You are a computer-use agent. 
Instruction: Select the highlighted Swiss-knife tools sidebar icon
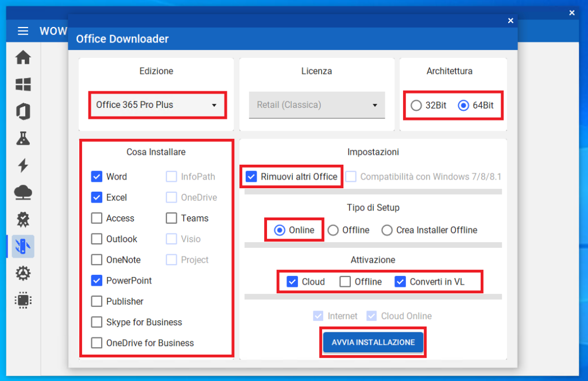(23, 246)
